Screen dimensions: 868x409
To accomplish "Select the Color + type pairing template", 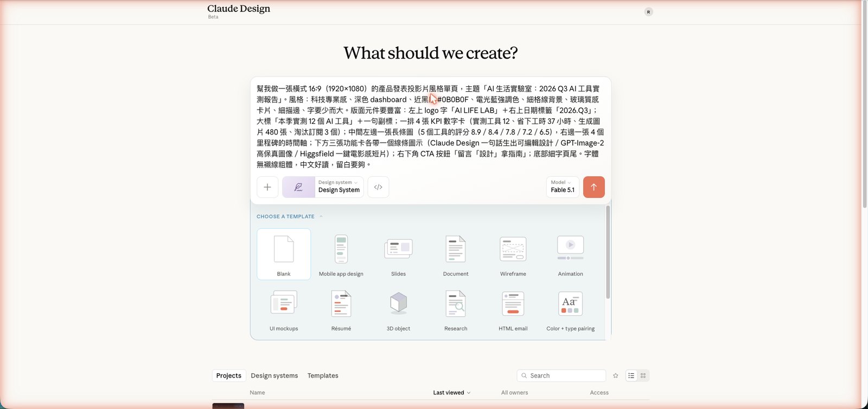I will [571, 309].
